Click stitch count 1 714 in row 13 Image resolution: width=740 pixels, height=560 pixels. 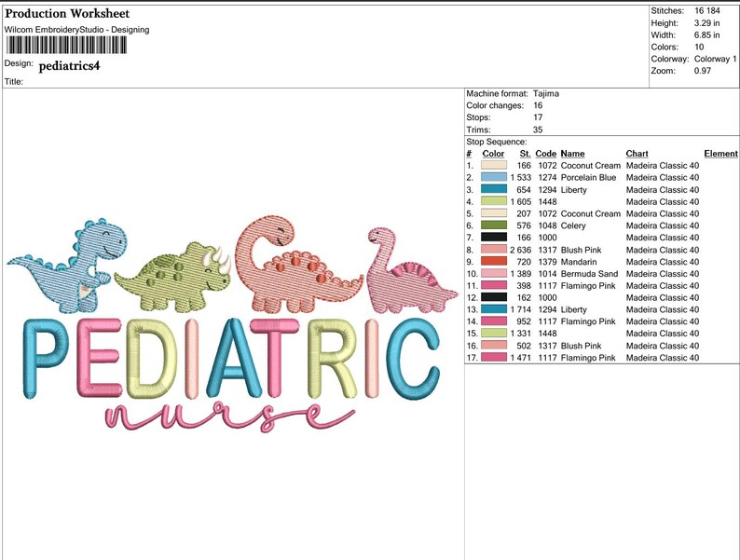(521, 309)
